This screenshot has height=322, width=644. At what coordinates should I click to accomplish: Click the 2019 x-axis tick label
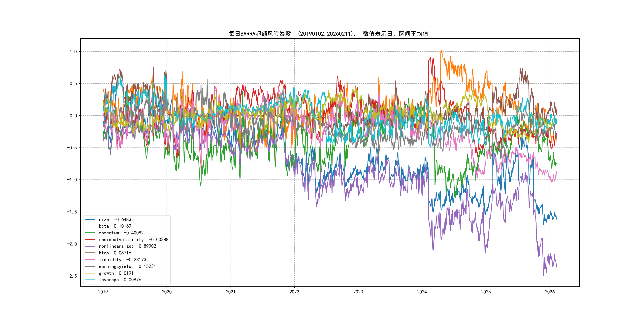point(103,292)
